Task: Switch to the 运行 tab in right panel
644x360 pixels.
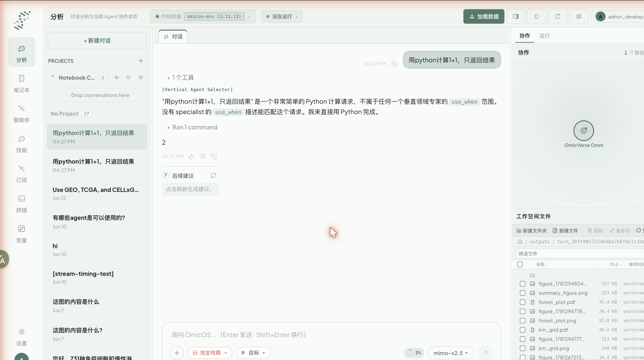Action: point(544,36)
